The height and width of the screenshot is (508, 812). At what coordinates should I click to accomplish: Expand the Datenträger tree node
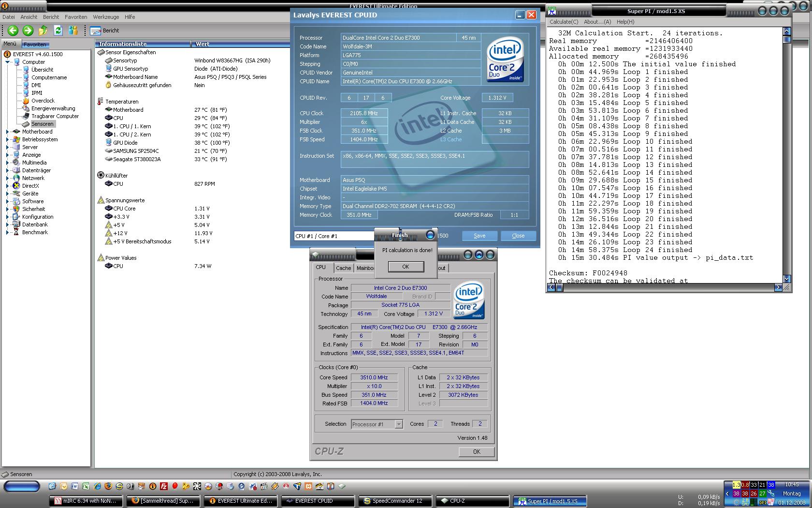8,170
